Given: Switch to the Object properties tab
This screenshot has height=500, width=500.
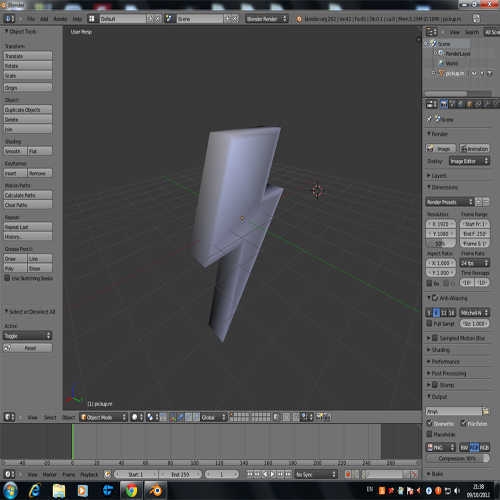Looking at the screenshot, I should [x=469, y=104].
